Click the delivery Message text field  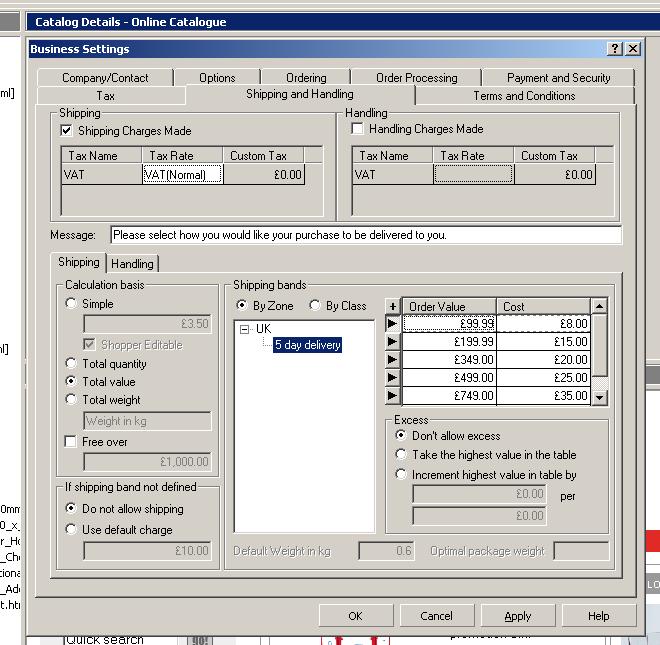366,235
